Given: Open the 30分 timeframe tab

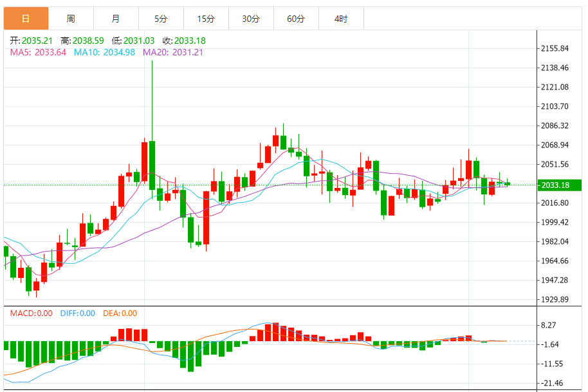Looking at the screenshot, I should [x=251, y=19].
